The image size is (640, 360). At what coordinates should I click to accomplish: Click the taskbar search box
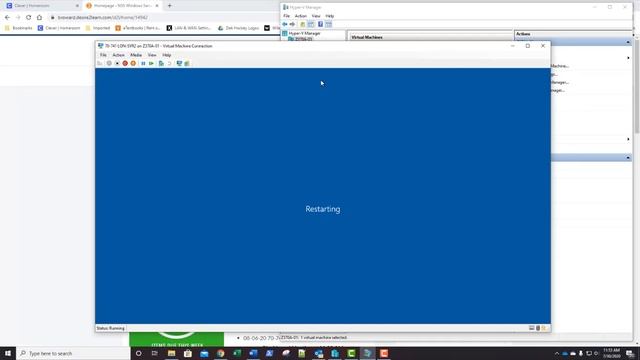tap(73, 353)
